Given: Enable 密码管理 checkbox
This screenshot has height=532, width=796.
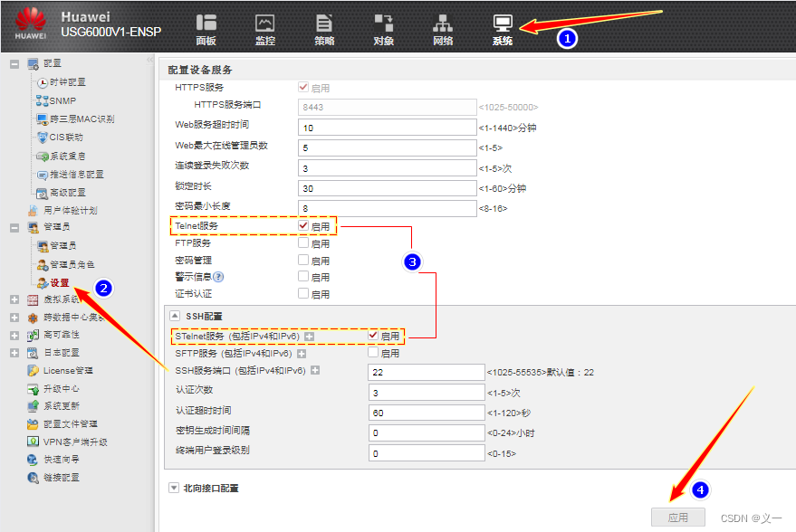Looking at the screenshot, I should [x=303, y=261].
